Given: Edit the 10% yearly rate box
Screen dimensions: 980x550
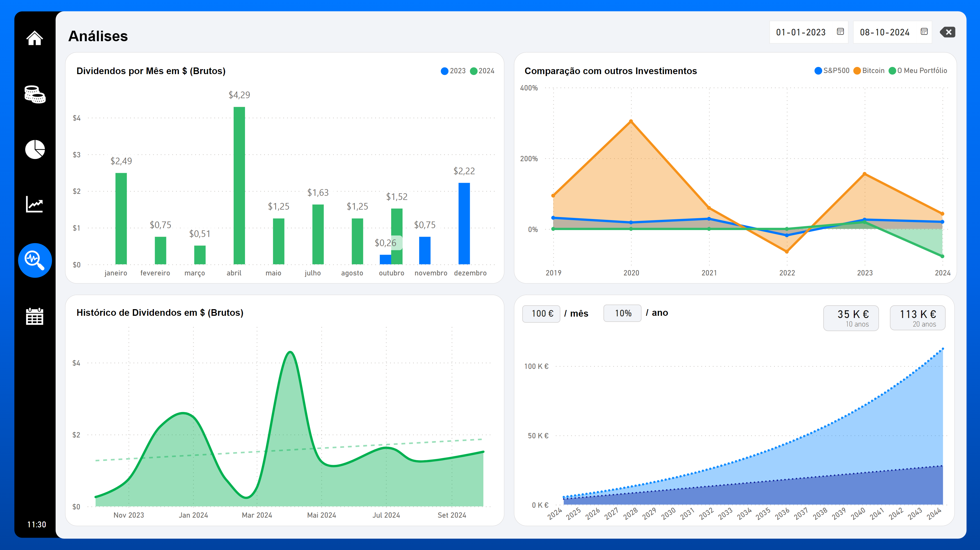Looking at the screenshot, I should pos(622,313).
